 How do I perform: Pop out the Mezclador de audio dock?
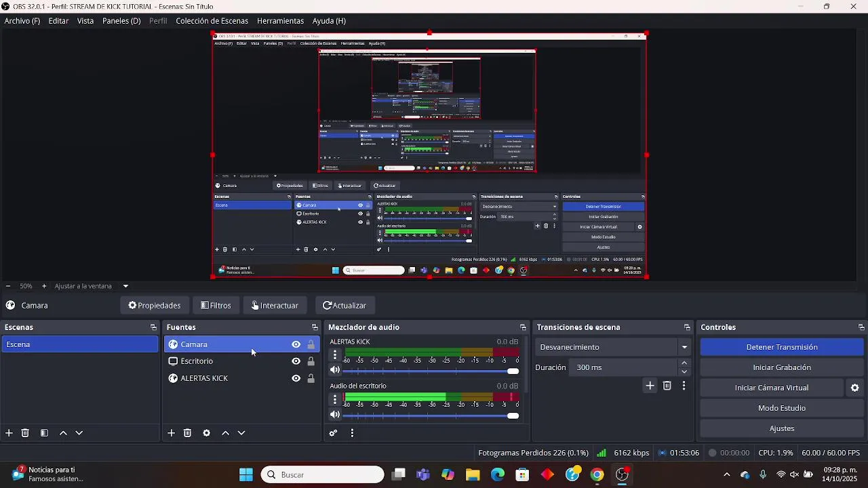point(523,327)
